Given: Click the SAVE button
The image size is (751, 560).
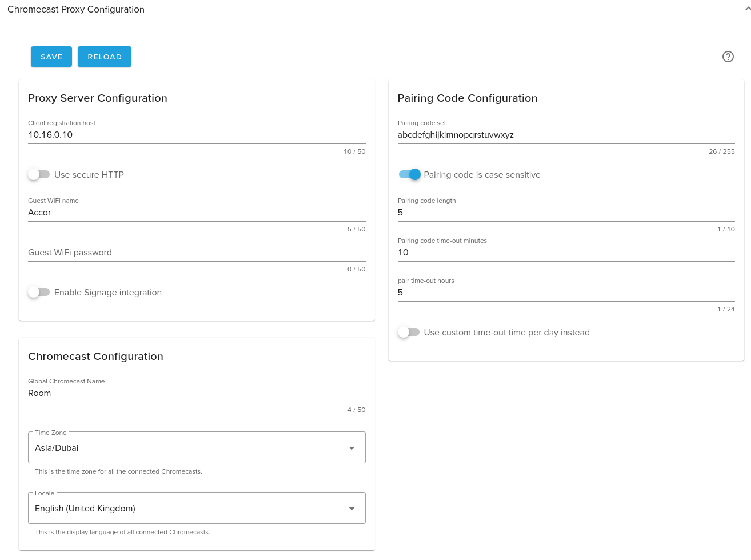Looking at the screenshot, I should coord(51,57).
